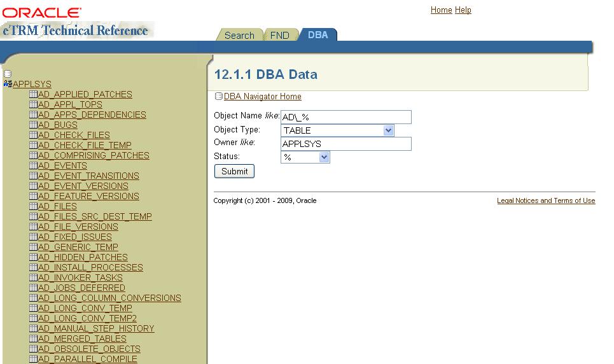Click the table icon beside AD_APPS_DEPENDENCIES
Image resolution: width=614 pixels, height=364 pixels.
(x=33, y=115)
